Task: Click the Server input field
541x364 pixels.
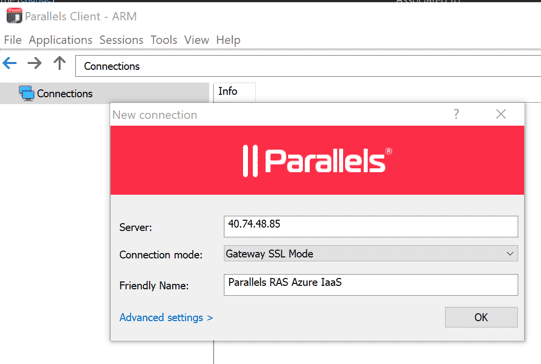Action: coord(371,226)
